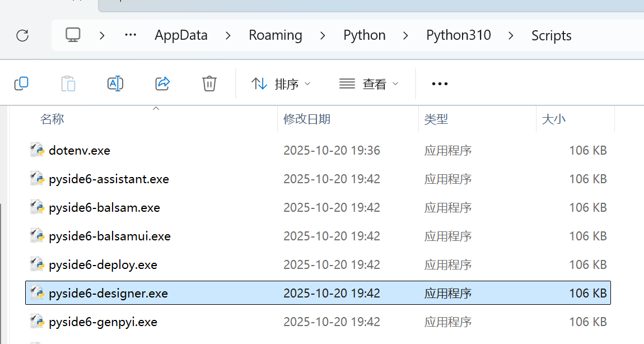Click 106 KB size of dotenv.exe
Screen dimensions: 644x344
point(588,150)
